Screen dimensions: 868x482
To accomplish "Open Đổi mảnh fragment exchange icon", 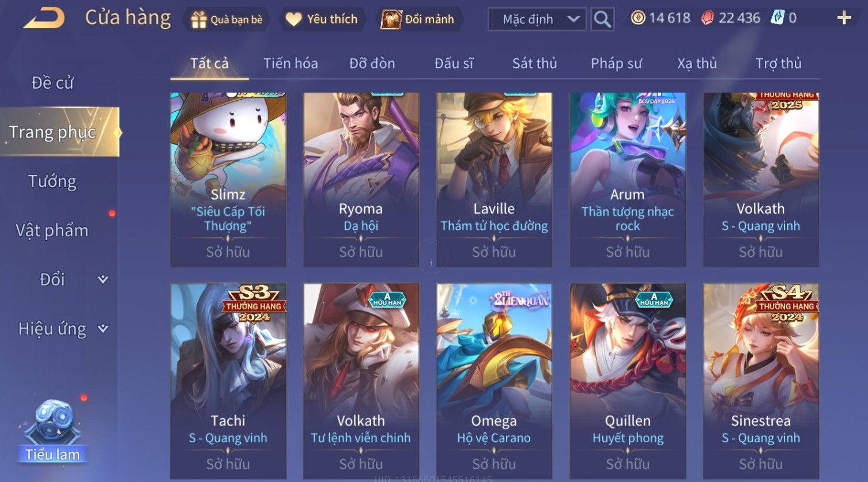I will (391, 19).
